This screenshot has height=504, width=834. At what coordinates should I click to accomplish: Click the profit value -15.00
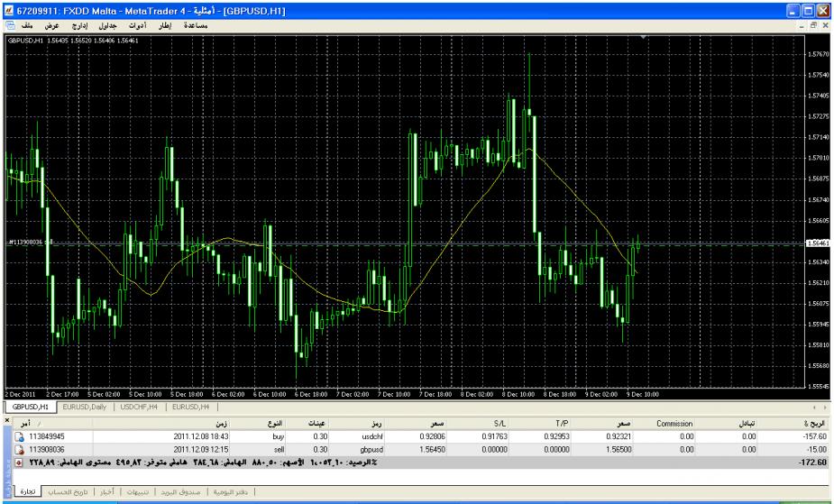click(818, 450)
